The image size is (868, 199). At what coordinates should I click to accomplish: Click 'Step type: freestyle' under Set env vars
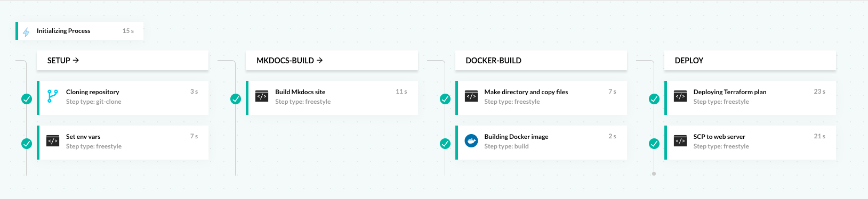point(94,146)
